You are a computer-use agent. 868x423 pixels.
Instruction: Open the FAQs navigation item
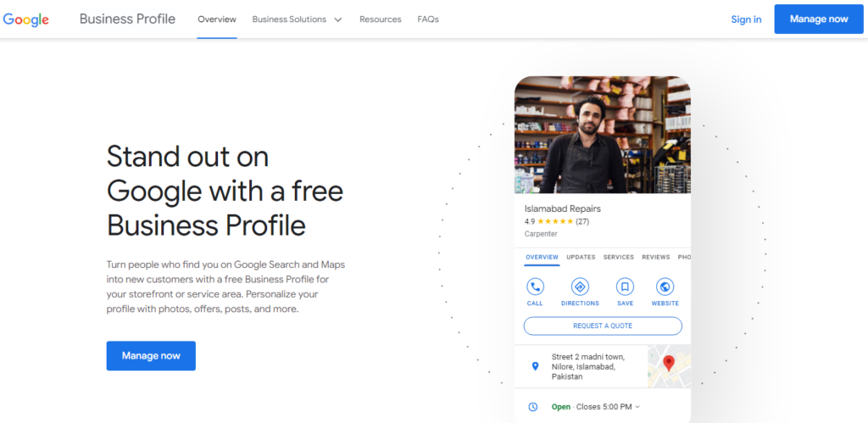[428, 19]
